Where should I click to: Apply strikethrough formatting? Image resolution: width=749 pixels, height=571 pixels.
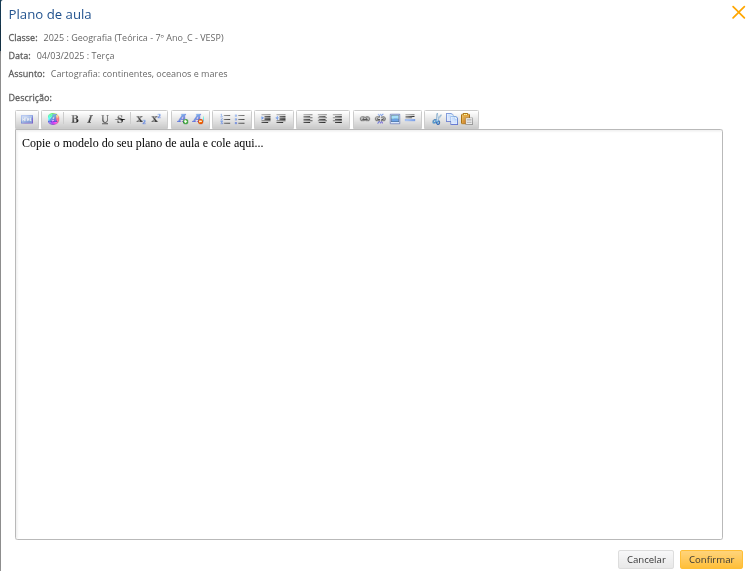pos(120,119)
